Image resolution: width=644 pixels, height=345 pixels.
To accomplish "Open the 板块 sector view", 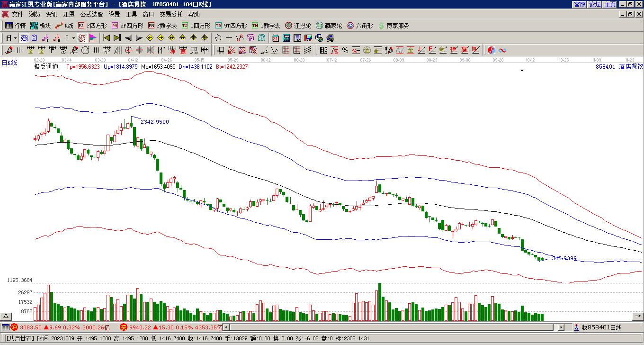I will tap(40, 26).
